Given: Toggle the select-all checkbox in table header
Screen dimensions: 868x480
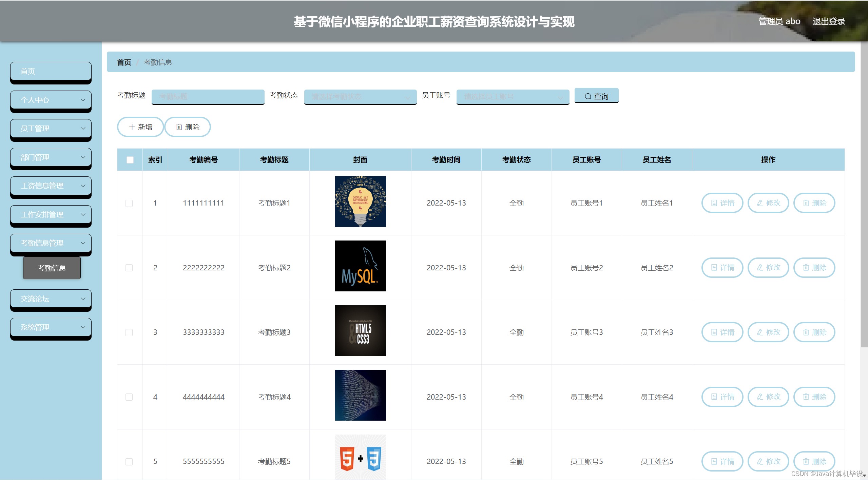Looking at the screenshot, I should pyautogui.click(x=130, y=160).
